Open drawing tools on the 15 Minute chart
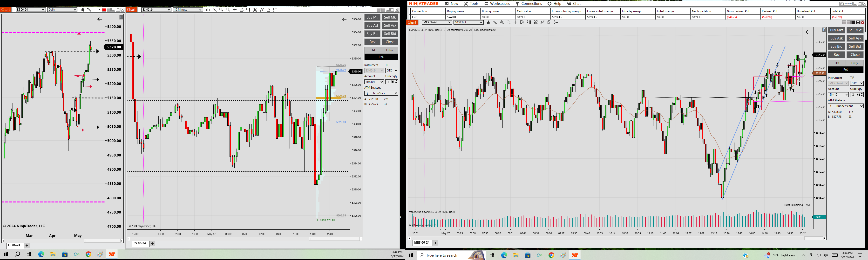Screen dimensions: 868x260 point(215,10)
